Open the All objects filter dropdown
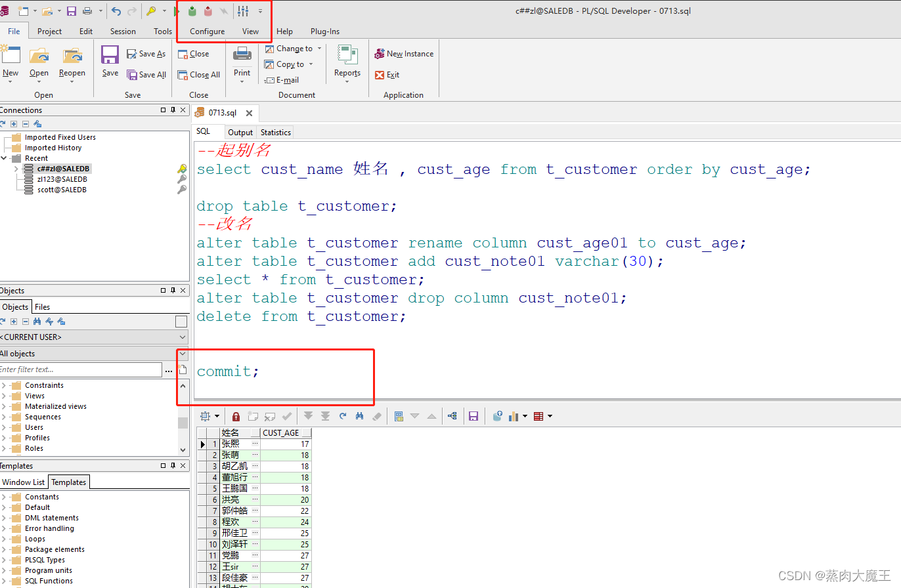 pos(183,354)
